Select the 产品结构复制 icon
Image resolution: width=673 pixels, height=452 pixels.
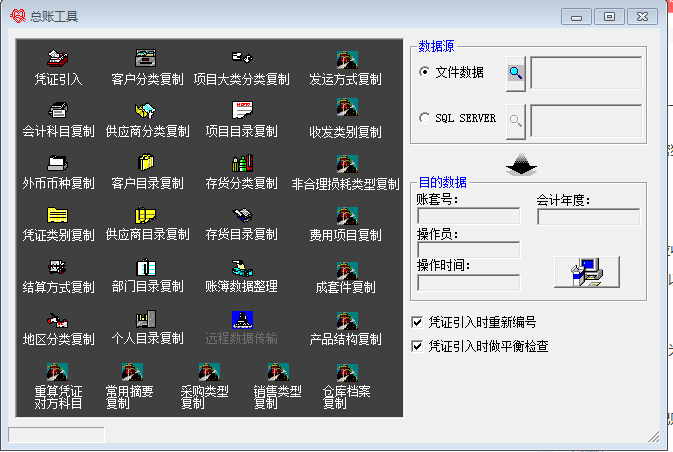coord(347,321)
